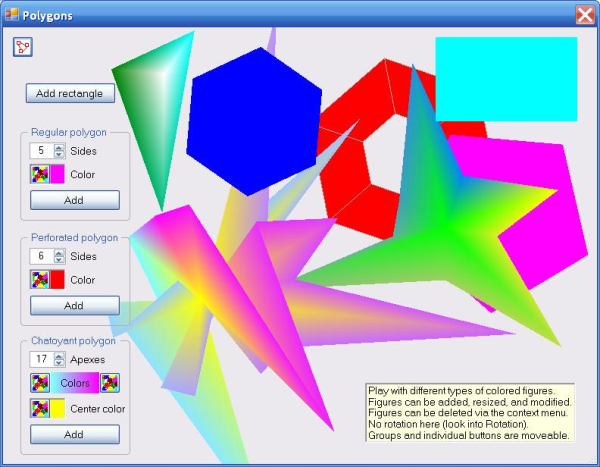Open right color picker icon beside Colors gradient
600x467 pixels.
pyautogui.click(x=110, y=383)
